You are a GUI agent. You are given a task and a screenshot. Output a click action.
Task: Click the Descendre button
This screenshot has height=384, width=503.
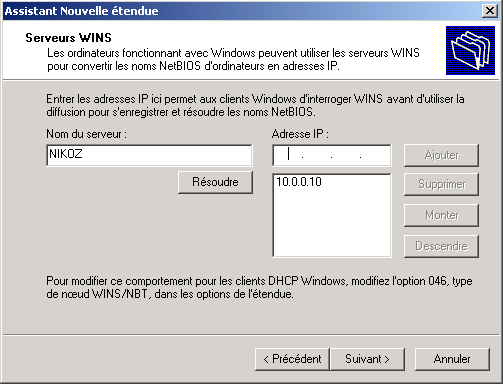click(441, 246)
